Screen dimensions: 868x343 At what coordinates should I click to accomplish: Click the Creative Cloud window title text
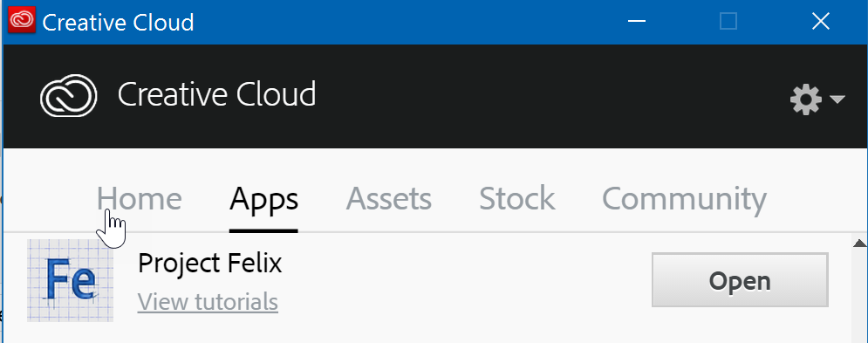point(118,23)
